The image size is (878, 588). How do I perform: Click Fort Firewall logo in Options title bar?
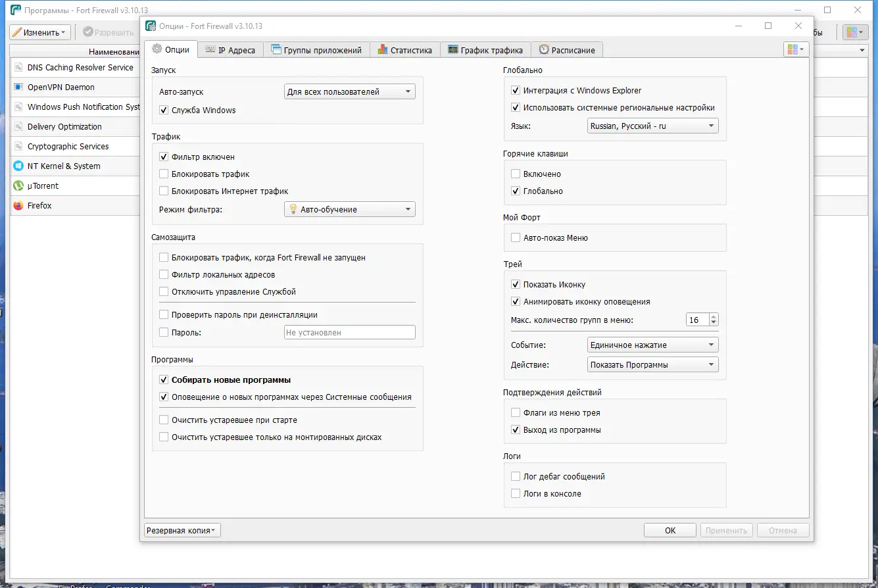(151, 26)
